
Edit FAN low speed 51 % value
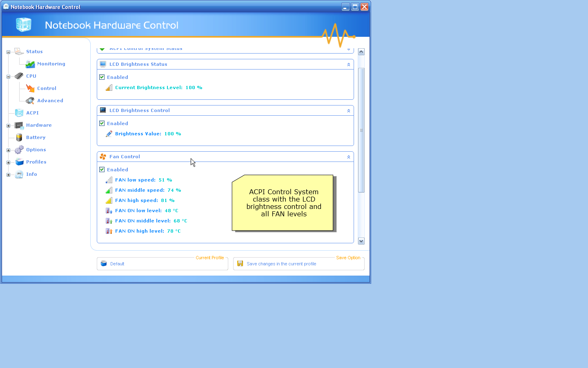144,180
